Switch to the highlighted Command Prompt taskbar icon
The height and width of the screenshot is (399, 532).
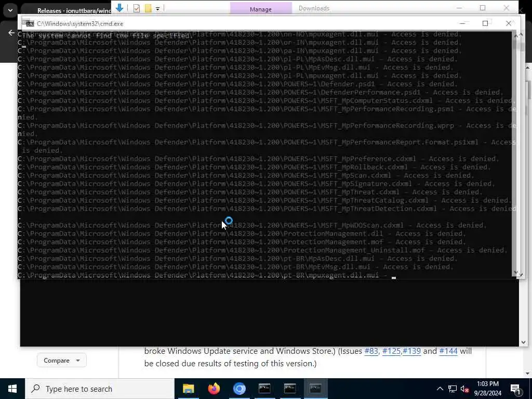click(315, 389)
